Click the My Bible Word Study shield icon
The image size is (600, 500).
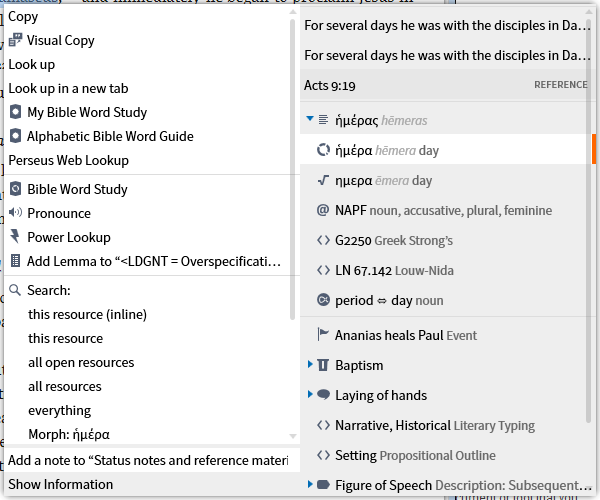tap(16, 112)
